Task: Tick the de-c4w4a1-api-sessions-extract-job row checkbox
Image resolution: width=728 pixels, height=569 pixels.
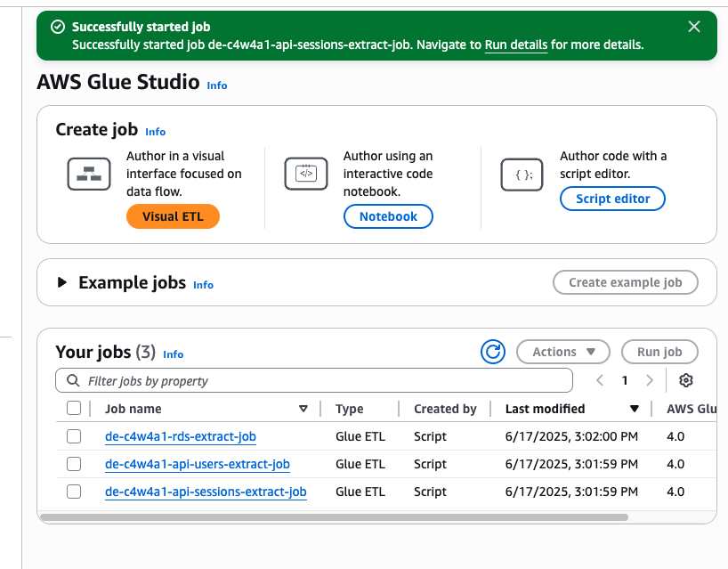Action: (x=74, y=492)
